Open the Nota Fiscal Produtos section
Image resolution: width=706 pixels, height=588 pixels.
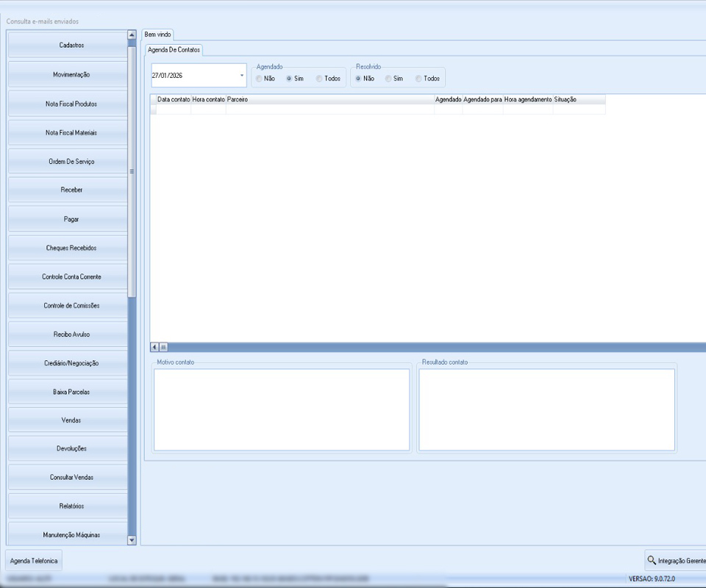[71, 104]
